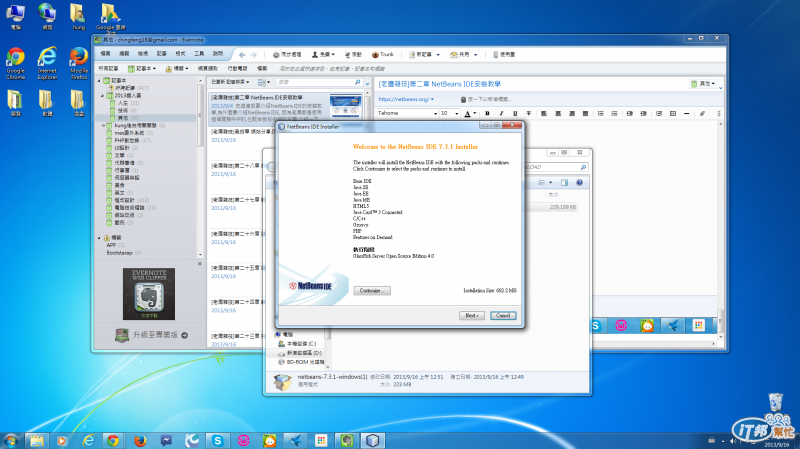
Task: Open the Notebooks filter in Evernote shortcut bar
Action: tap(142, 68)
